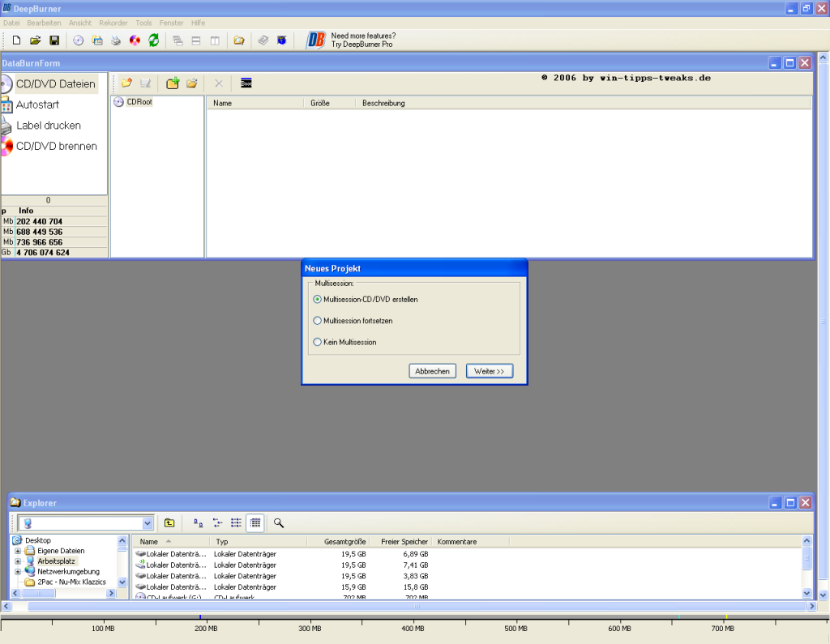Tile windows horizontally with the toolbar icon
This screenshot has width=830, height=644.
pos(196,41)
